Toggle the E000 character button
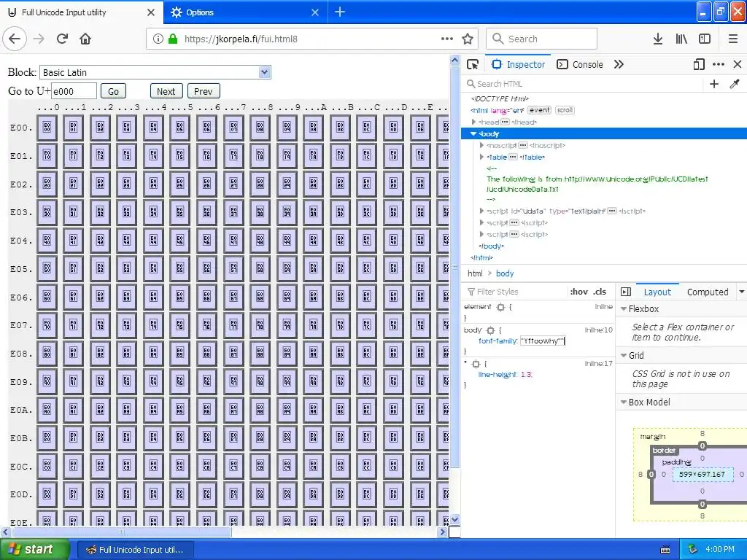Screen dimensions: 747x560 pos(47,128)
